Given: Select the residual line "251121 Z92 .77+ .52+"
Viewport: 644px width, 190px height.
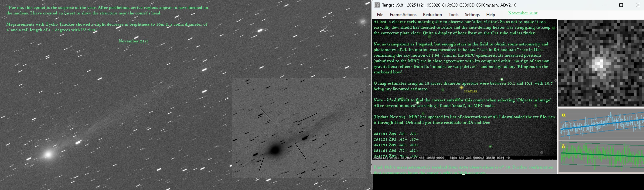Looking at the screenshot, I should (396, 151).
